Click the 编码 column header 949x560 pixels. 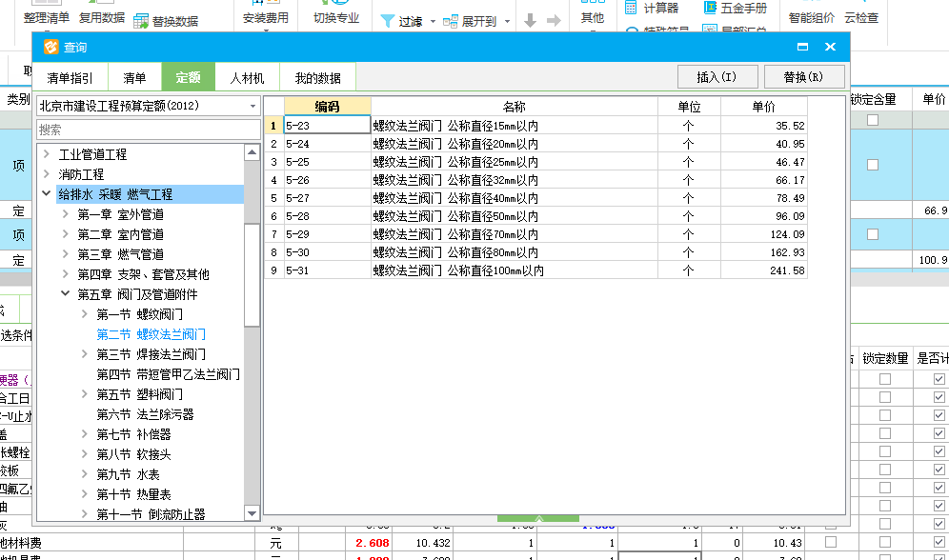tap(328, 107)
